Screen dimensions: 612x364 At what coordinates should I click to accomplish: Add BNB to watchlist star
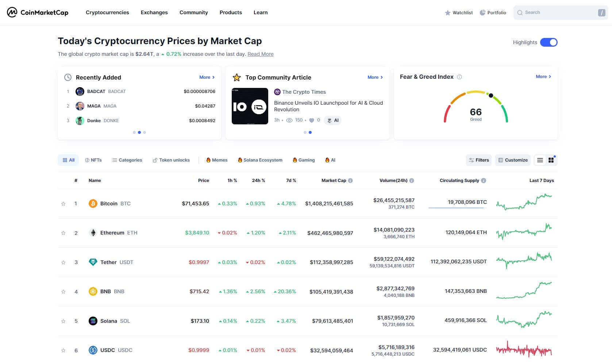[x=63, y=292]
